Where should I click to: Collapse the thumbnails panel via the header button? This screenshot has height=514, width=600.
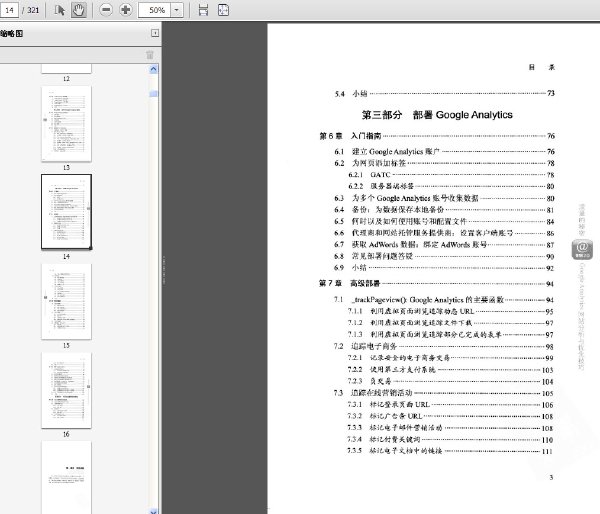(155, 33)
